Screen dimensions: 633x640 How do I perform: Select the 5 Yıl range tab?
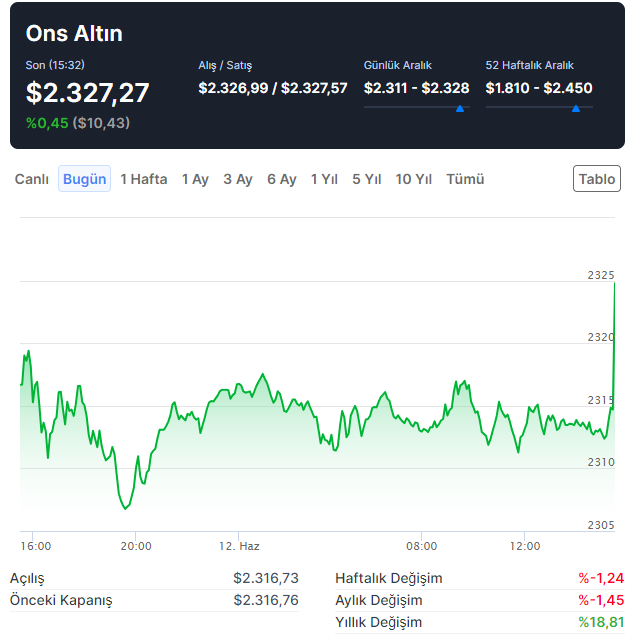367,179
